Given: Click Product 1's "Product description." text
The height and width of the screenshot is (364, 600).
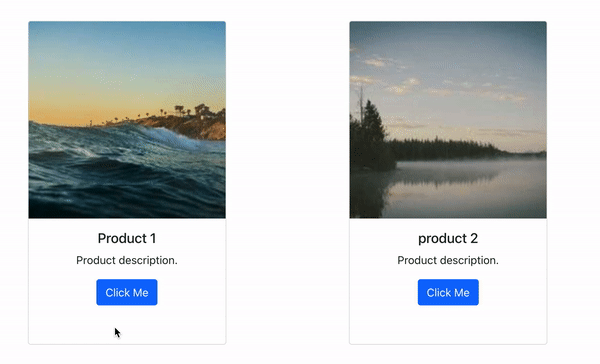Looking at the screenshot, I should click(127, 260).
